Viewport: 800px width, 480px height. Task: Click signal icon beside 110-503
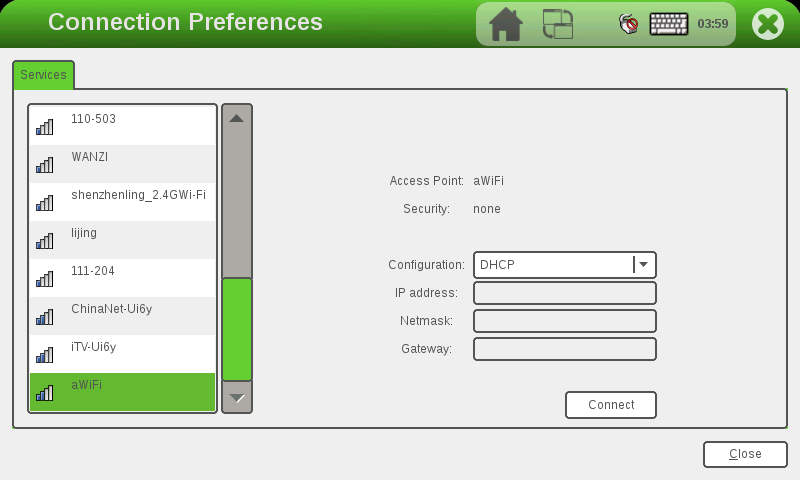[45, 126]
